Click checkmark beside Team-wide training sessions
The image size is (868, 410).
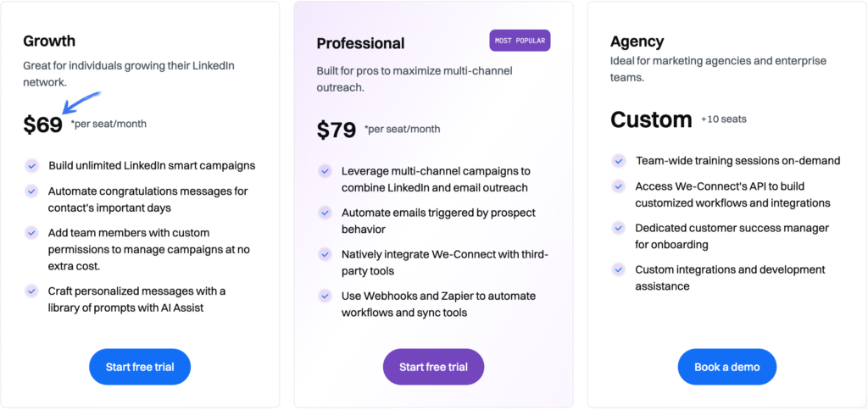619,161
